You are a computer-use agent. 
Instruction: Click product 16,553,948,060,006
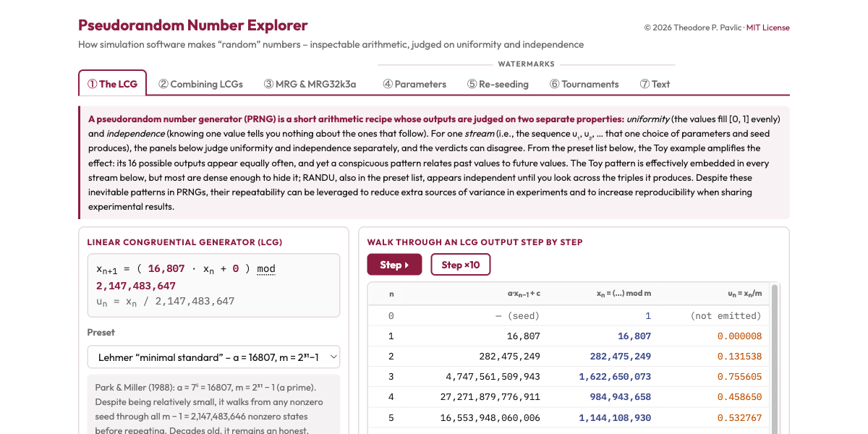click(x=490, y=417)
